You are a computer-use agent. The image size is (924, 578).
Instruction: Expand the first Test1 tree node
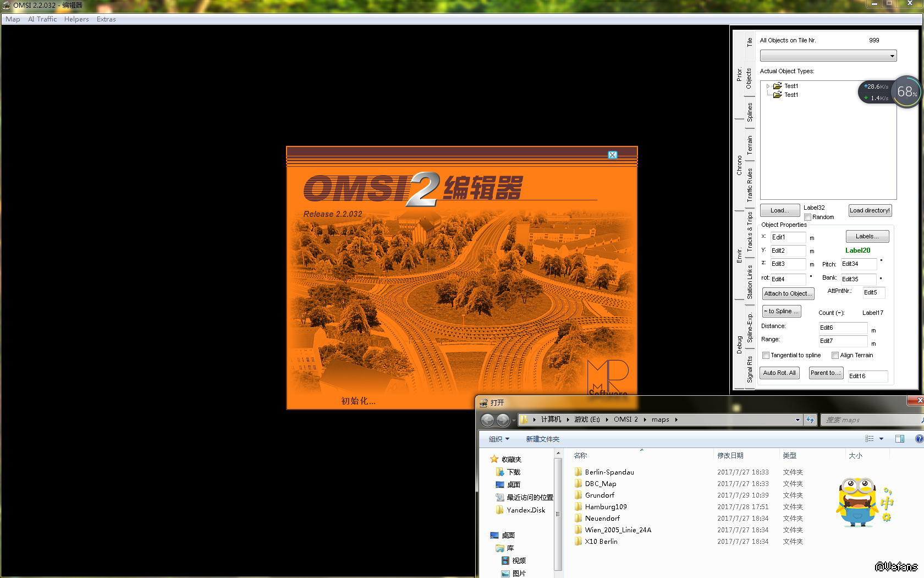click(768, 86)
